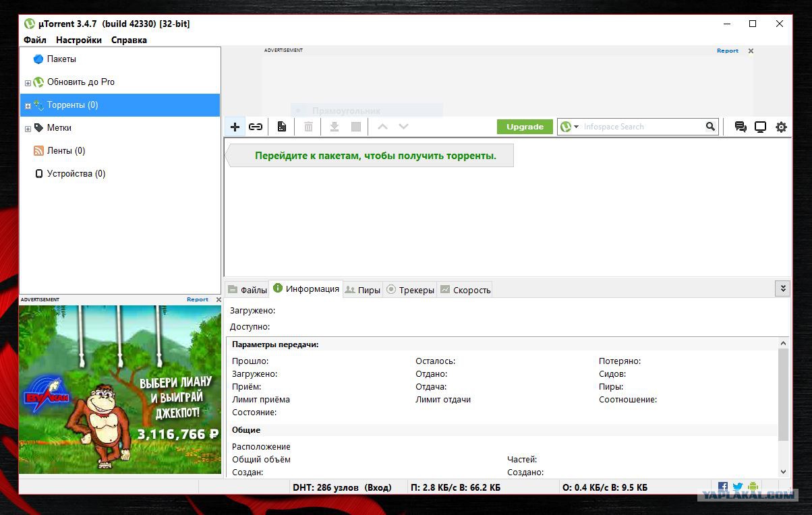Viewport: 812px width, 515px height.
Task: Open the Справка menu
Action: (x=129, y=40)
